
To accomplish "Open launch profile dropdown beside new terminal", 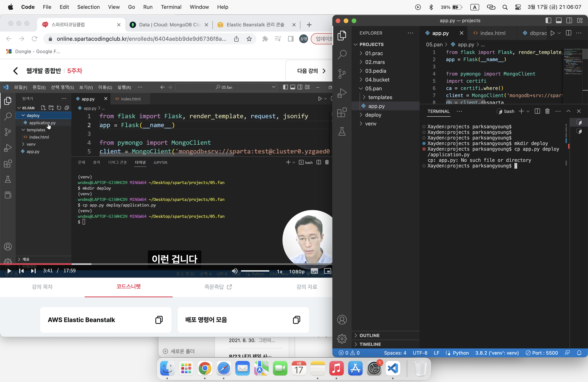I will (x=528, y=111).
